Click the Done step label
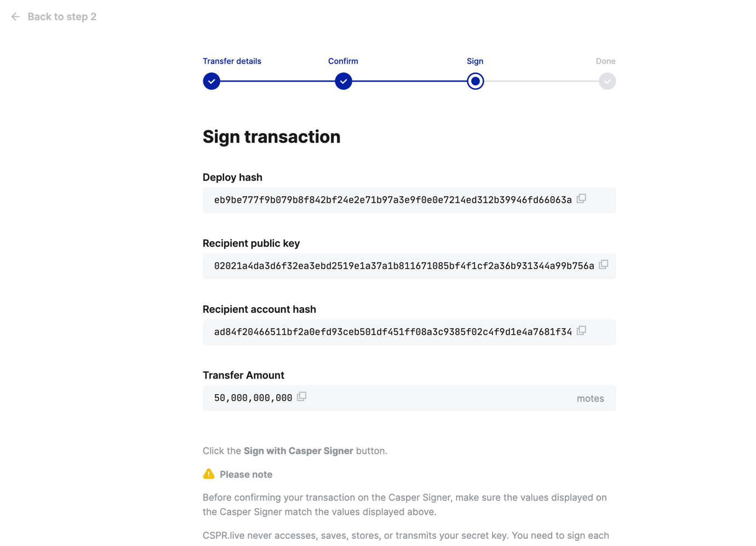Screen dimensions: 756x546 (605, 61)
